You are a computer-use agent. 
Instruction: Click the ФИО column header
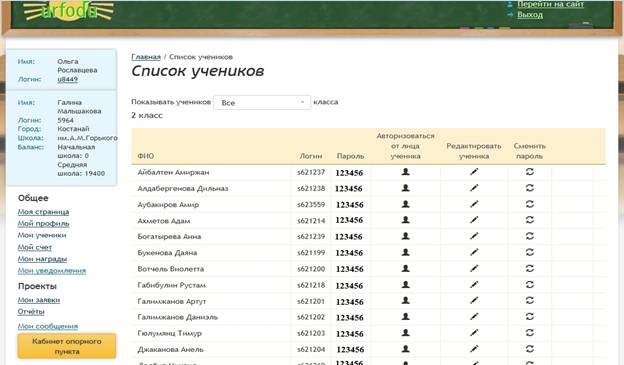(146, 156)
